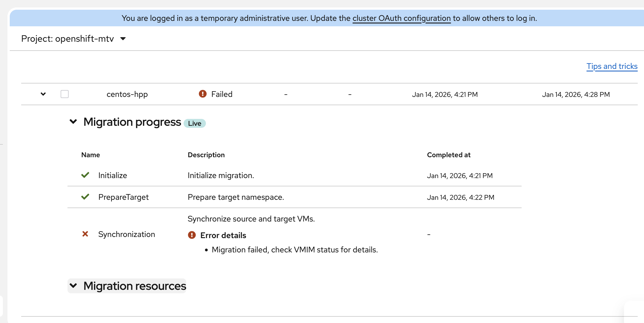Click the red X beside Synchronization
The height and width of the screenshot is (323, 644).
click(85, 234)
